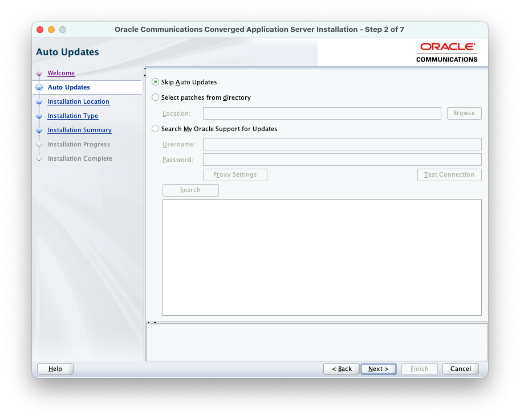
Task: Select the Skip Auto Updates radio button
Action: pyautogui.click(x=155, y=82)
